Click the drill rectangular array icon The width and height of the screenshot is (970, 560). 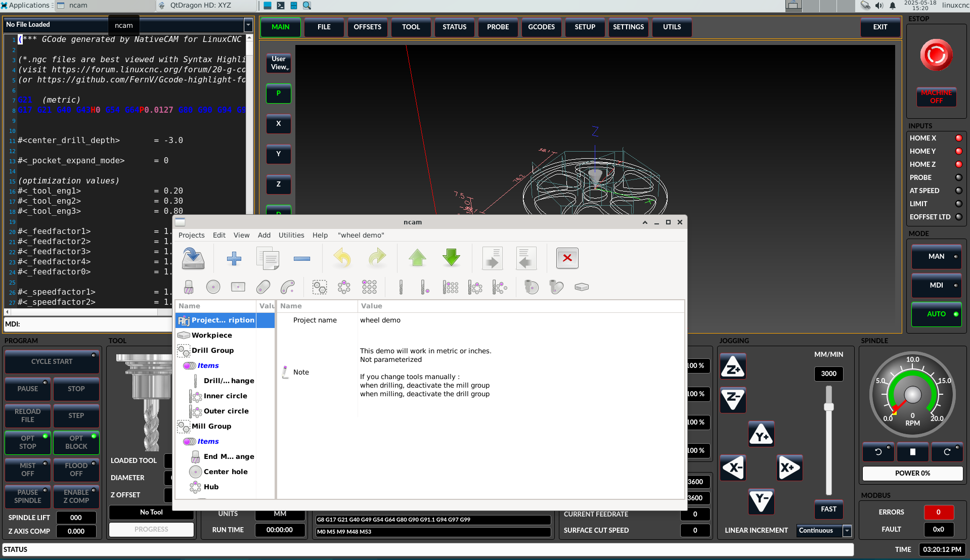click(450, 287)
